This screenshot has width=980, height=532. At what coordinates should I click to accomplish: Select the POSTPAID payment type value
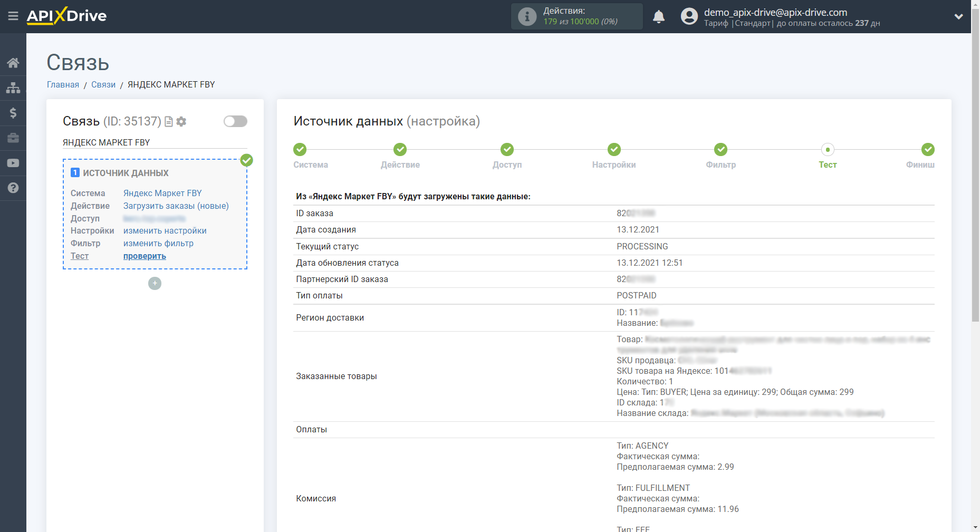(636, 295)
